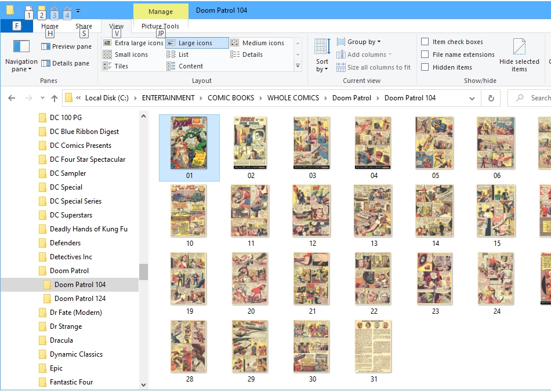Viewport: 551px width, 392px height.
Task: Open the Group by dropdown
Action: pos(359,42)
